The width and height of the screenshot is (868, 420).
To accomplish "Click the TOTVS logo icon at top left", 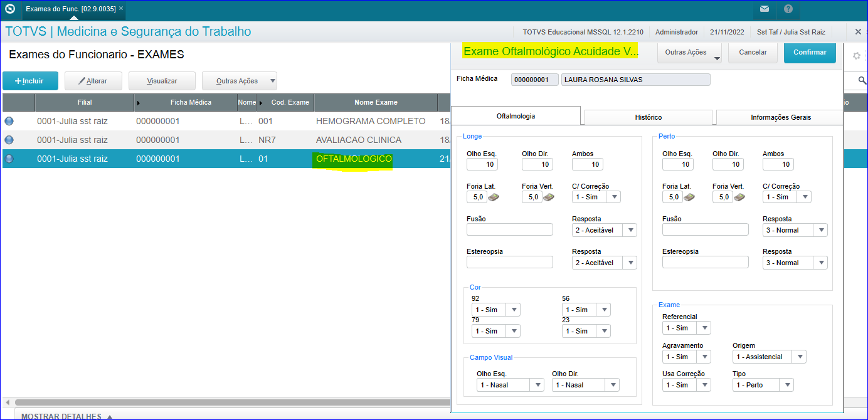I will (x=10, y=9).
